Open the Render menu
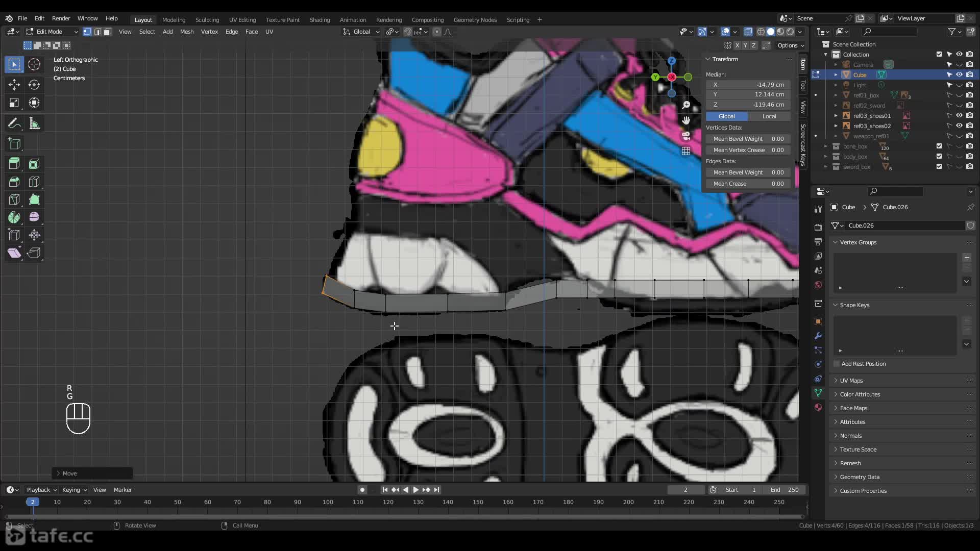Image resolution: width=980 pixels, height=551 pixels. pyautogui.click(x=61, y=18)
